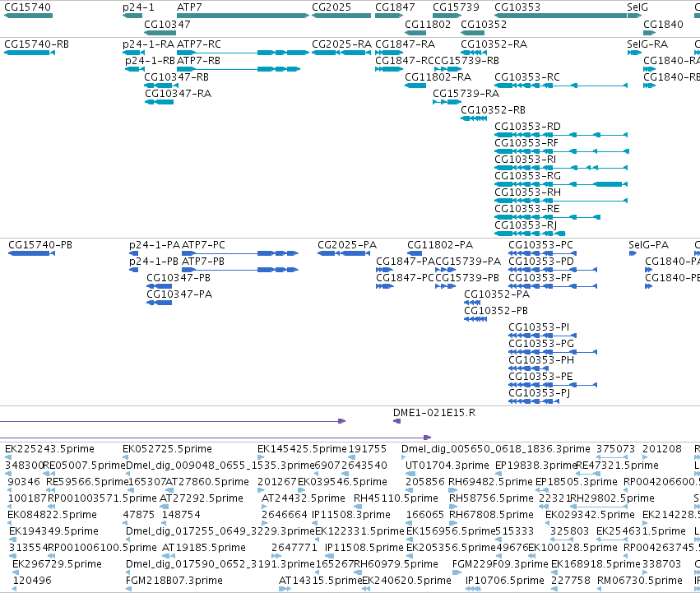Click the CG10353-RF transcript label

point(526,143)
